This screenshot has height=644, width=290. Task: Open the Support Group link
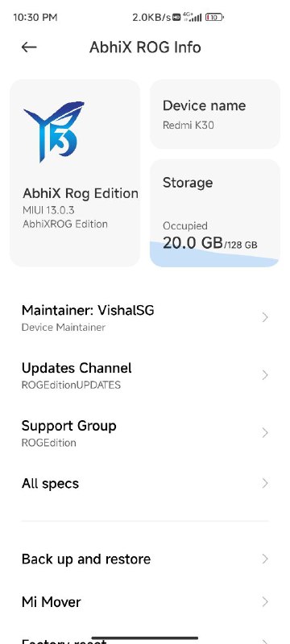tap(145, 433)
